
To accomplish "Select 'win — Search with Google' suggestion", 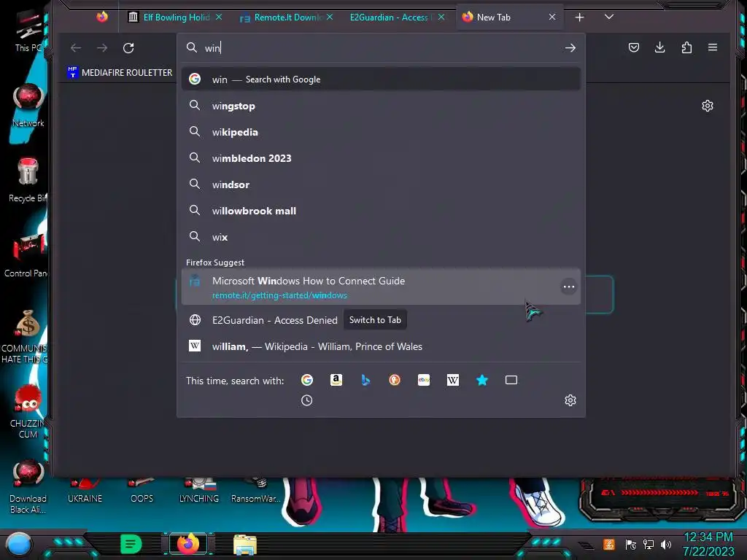I will (x=381, y=79).
